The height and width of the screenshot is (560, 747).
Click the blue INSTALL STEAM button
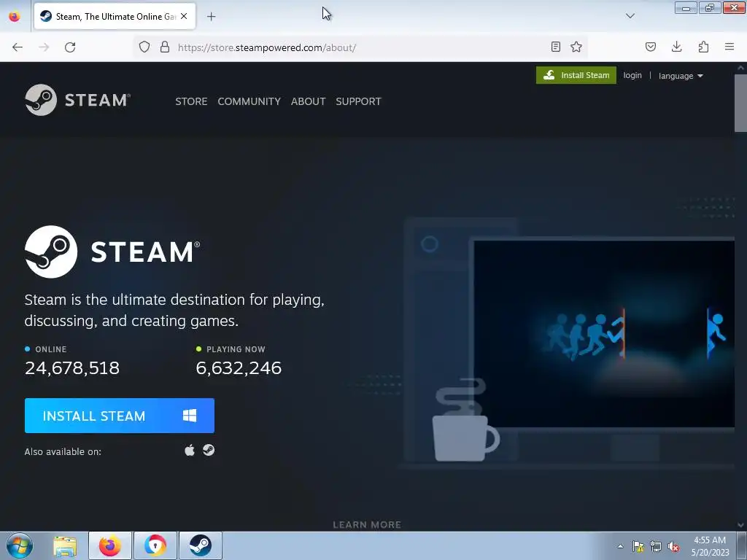click(x=120, y=416)
